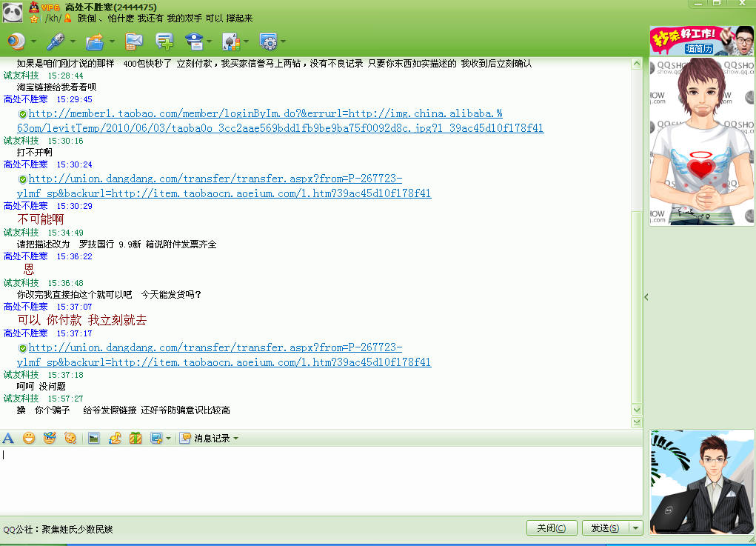Open the font selection A tool
This screenshot has width=756, height=546.
[x=8, y=438]
